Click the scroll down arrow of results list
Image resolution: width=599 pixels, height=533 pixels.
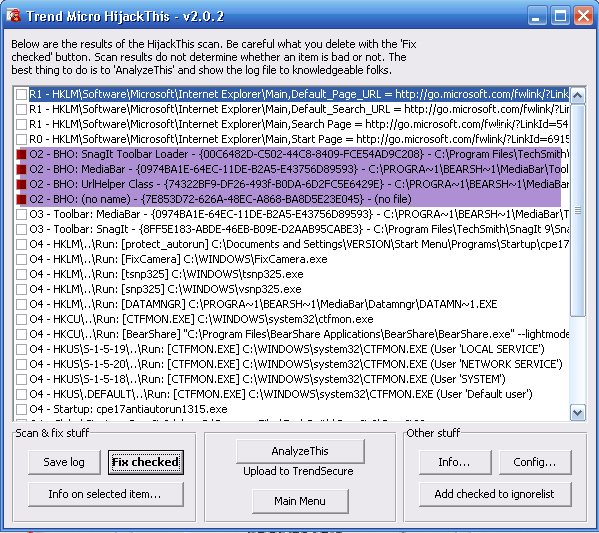[578, 413]
